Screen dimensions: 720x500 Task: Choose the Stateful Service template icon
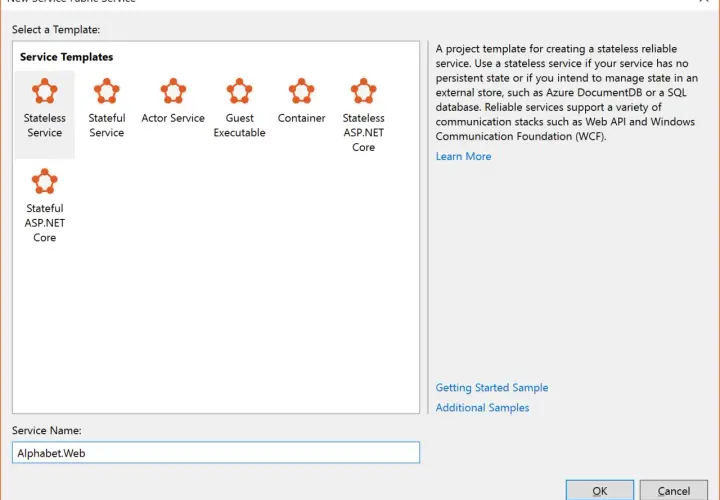[107, 91]
